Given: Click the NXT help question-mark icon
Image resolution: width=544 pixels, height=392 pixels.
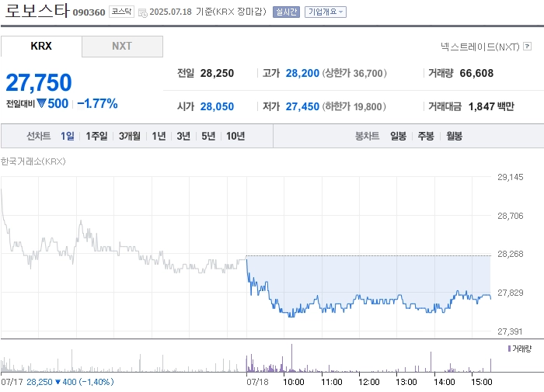Looking at the screenshot, I should click(528, 46).
